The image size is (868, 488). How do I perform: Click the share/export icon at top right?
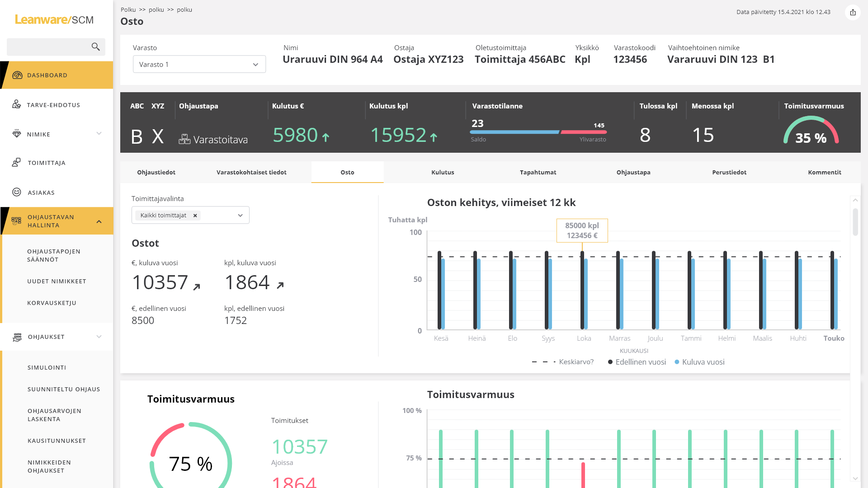pos(853,12)
